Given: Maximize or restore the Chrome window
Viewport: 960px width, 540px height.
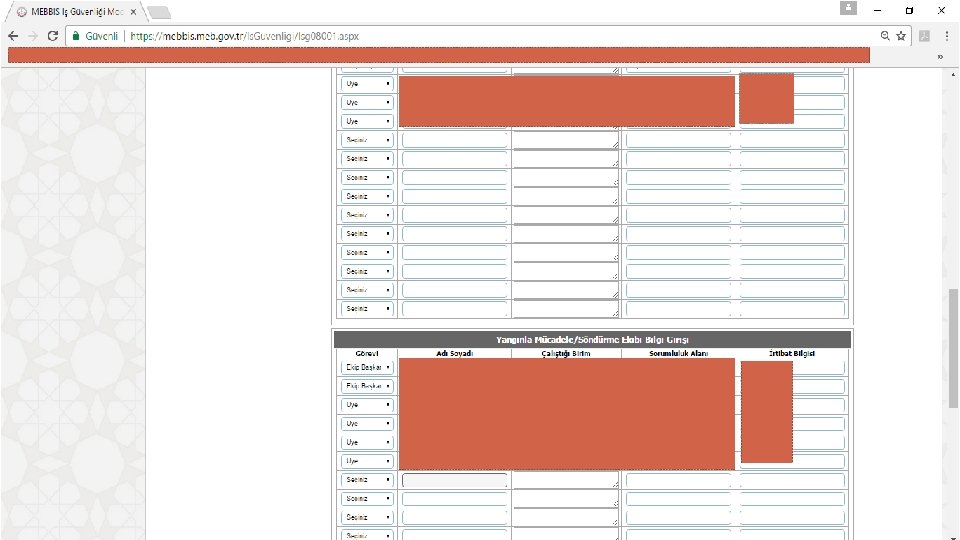Looking at the screenshot, I should click(x=909, y=10).
